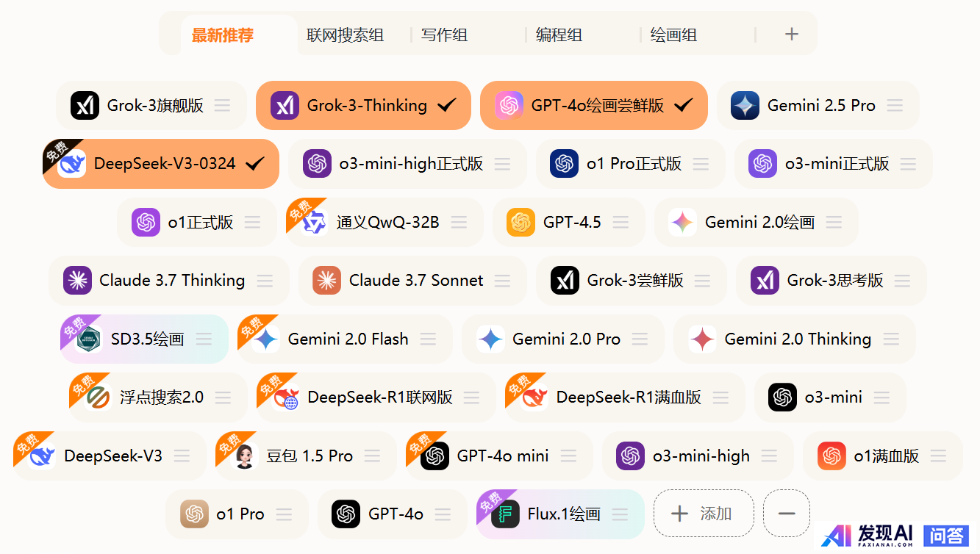Click the 通义QwQ-32B label
The height and width of the screenshot is (554, 980).
point(387,222)
